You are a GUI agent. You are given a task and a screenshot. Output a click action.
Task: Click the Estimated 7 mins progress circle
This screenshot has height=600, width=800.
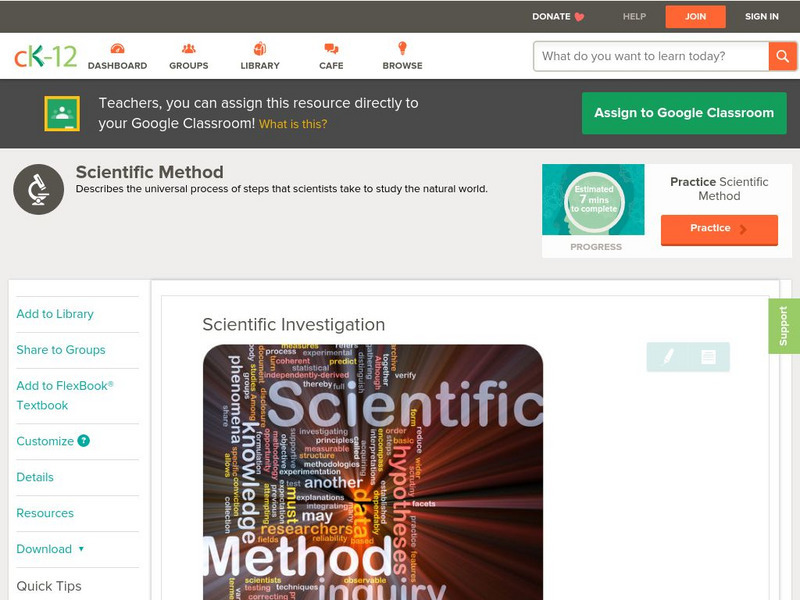click(x=594, y=200)
